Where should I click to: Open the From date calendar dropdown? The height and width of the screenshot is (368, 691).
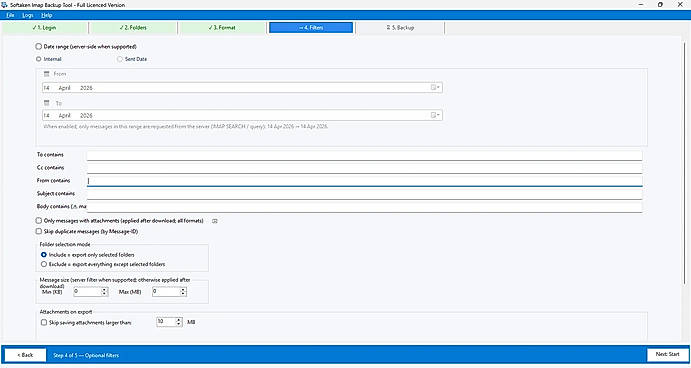(435, 88)
